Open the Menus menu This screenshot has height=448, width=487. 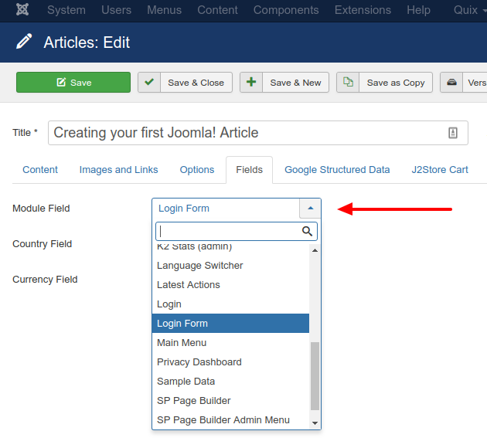pyautogui.click(x=164, y=10)
